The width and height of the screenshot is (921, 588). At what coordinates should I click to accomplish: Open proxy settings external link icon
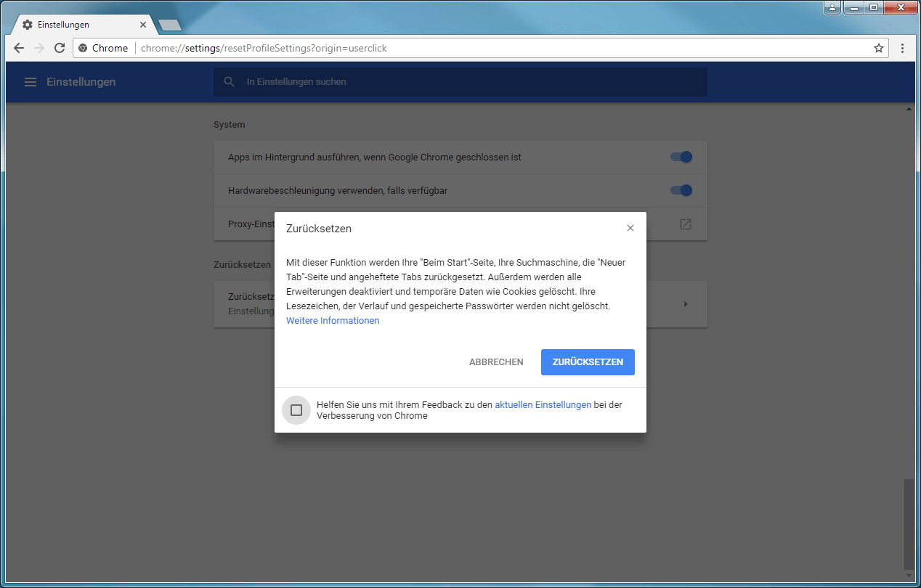point(686,224)
